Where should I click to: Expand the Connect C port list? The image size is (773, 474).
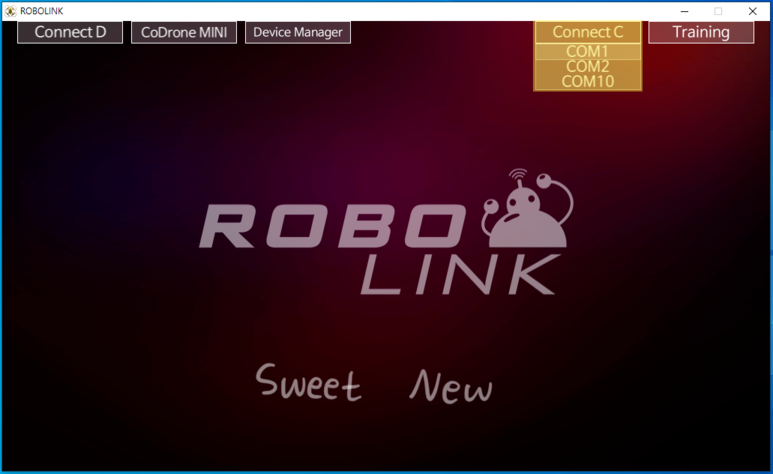pos(588,32)
